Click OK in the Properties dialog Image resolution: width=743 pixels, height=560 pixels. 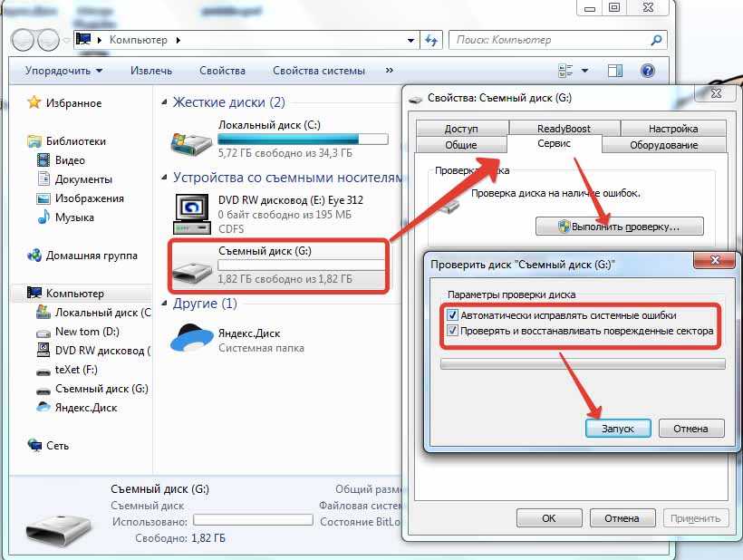point(549,518)
